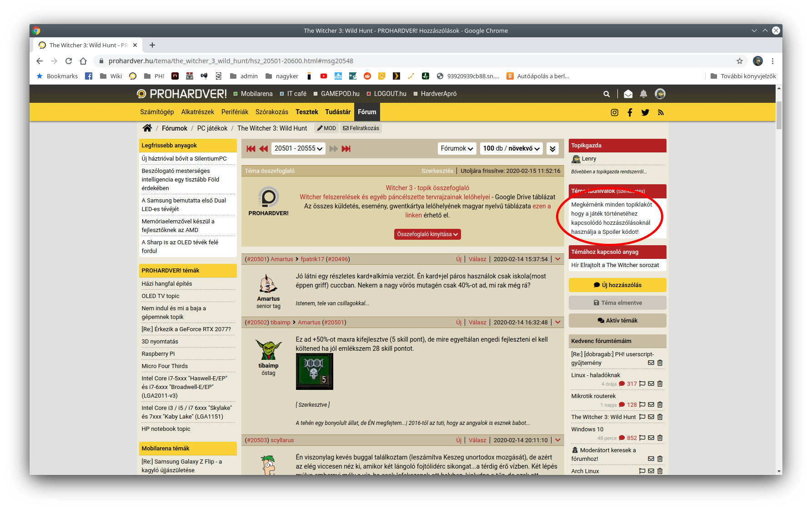Image resolution: width=812 pixels, height=510 pixels.
Task: Toggle the flag on Mikrotik routerek favorite
Action: tap(642, 405)
